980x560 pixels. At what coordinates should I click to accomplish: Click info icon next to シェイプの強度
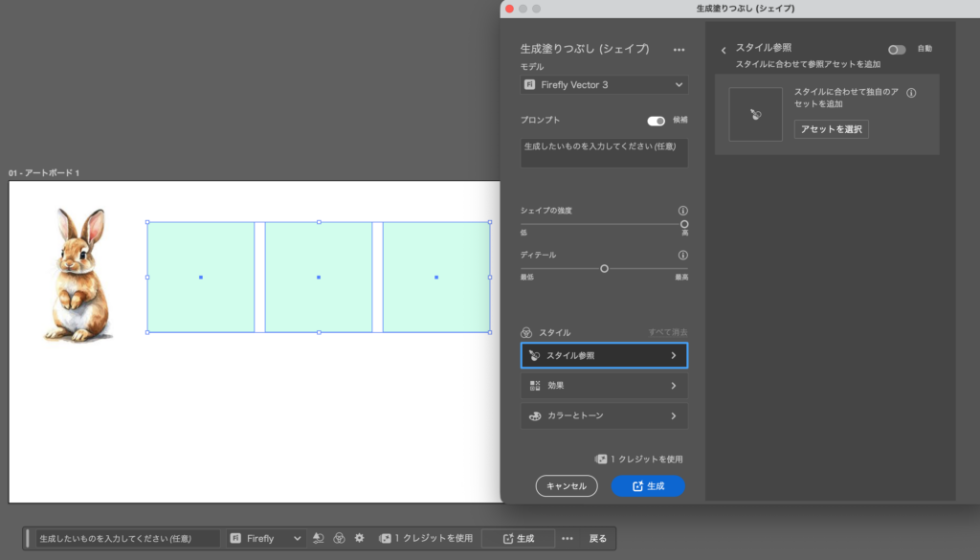[x=682, y=211]
